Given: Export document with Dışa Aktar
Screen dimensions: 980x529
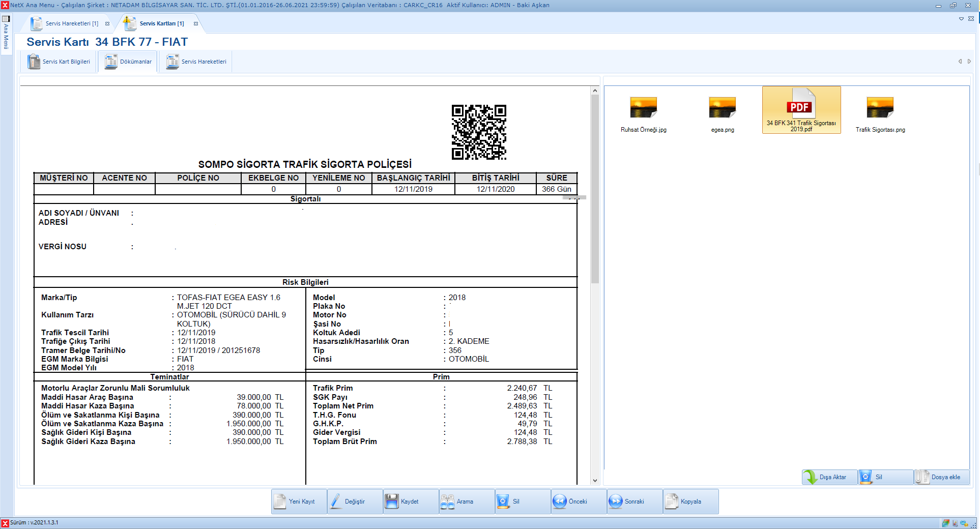Looking at the screenshot, I should pos(830,477).
